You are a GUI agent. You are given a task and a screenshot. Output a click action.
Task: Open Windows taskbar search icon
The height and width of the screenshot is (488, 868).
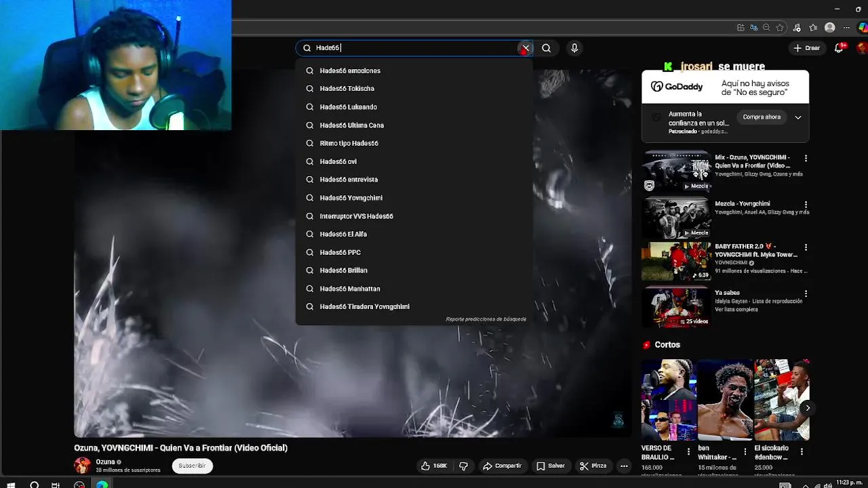[x=35, y=485]
